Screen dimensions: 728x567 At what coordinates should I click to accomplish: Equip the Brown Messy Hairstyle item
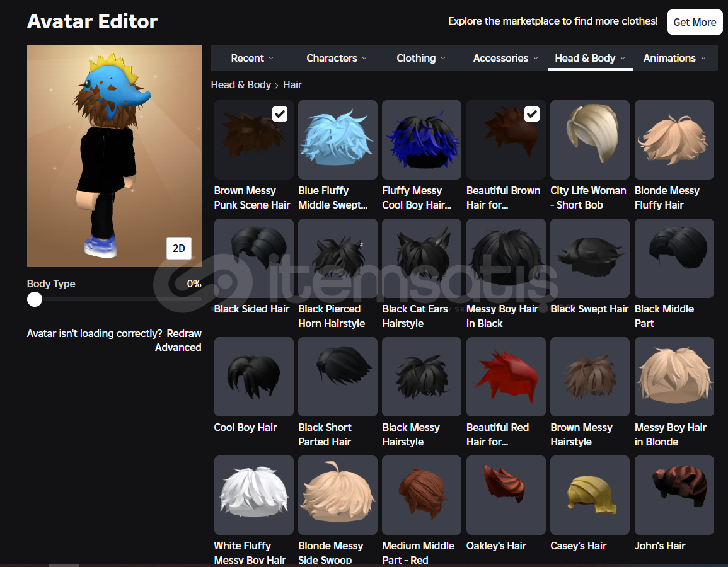tap(589, 376)
